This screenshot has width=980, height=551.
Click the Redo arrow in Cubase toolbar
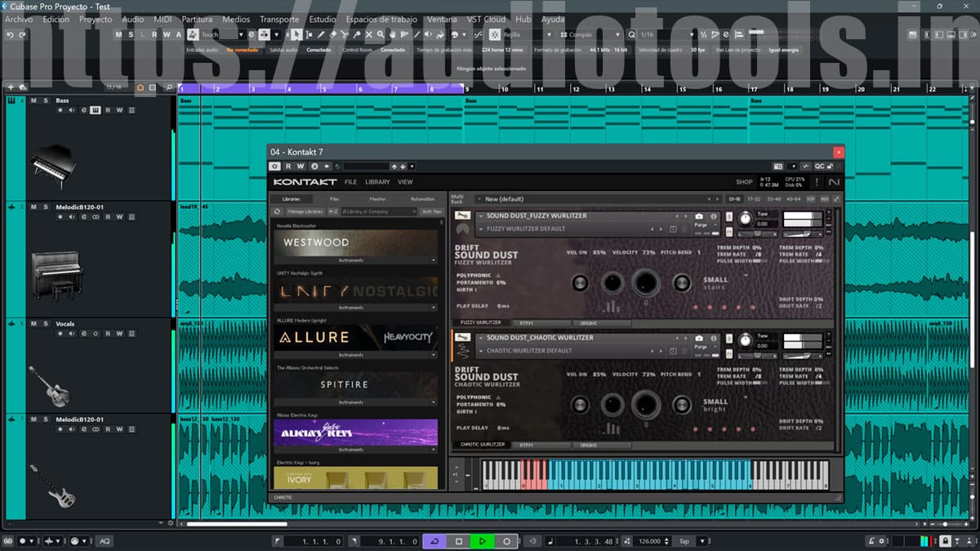coord(22,35)
